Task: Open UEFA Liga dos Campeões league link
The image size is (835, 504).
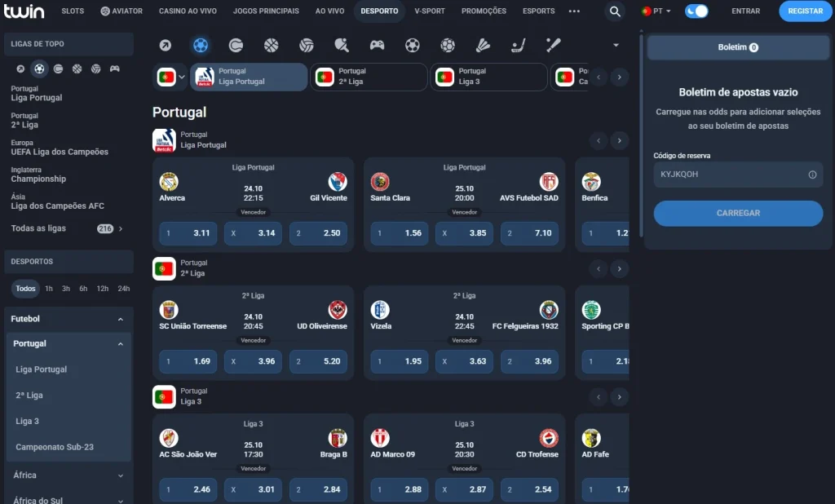Action: coord(60,148)
